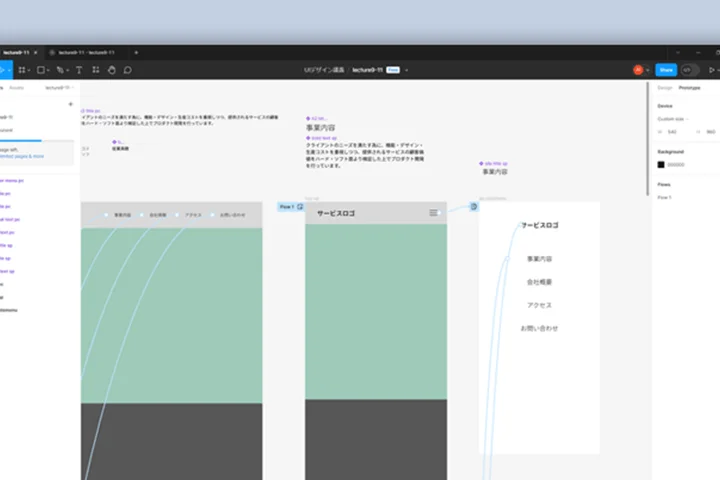Select dark gray footer in pc frame
The image size is (720, 480).
click(172, 442)
